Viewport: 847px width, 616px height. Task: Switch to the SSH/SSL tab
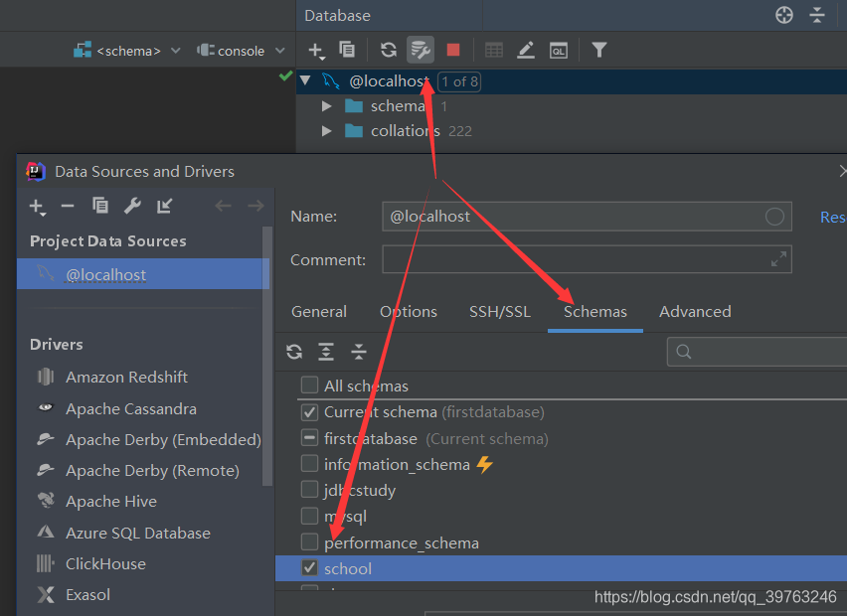tap(500, 312)
